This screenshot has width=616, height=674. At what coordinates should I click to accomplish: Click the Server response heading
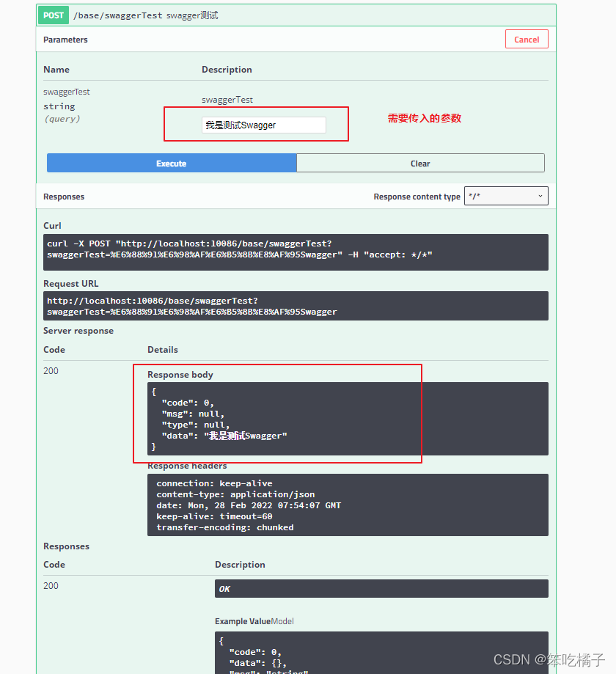pos(78,331)
